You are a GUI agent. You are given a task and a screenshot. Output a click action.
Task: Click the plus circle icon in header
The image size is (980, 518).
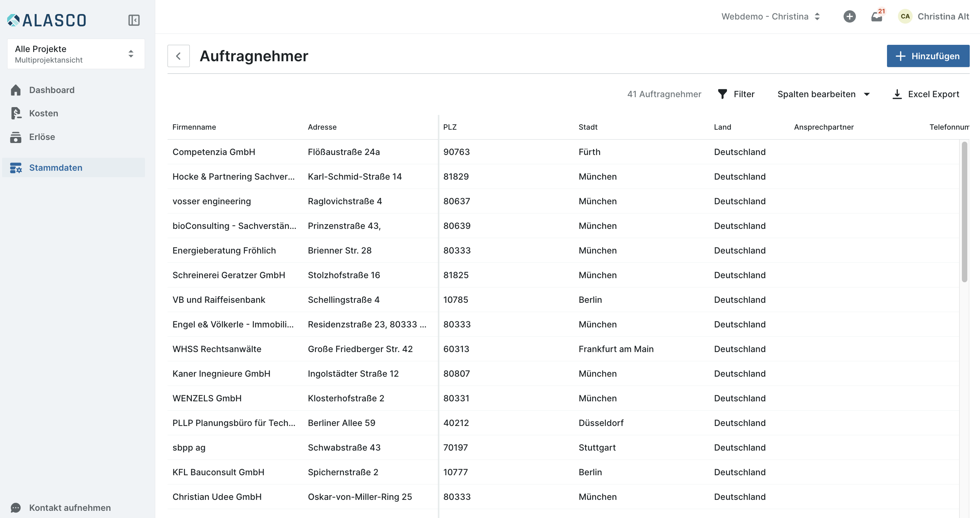point(849,16)
